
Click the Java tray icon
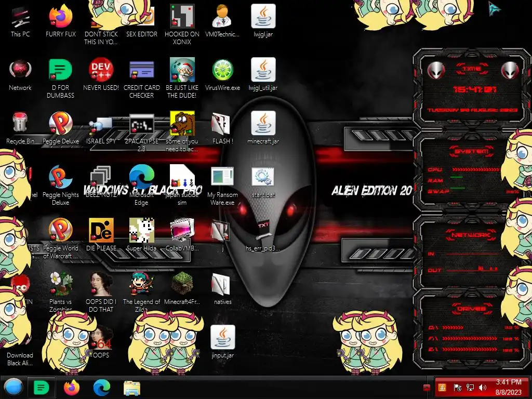[442, 387]
